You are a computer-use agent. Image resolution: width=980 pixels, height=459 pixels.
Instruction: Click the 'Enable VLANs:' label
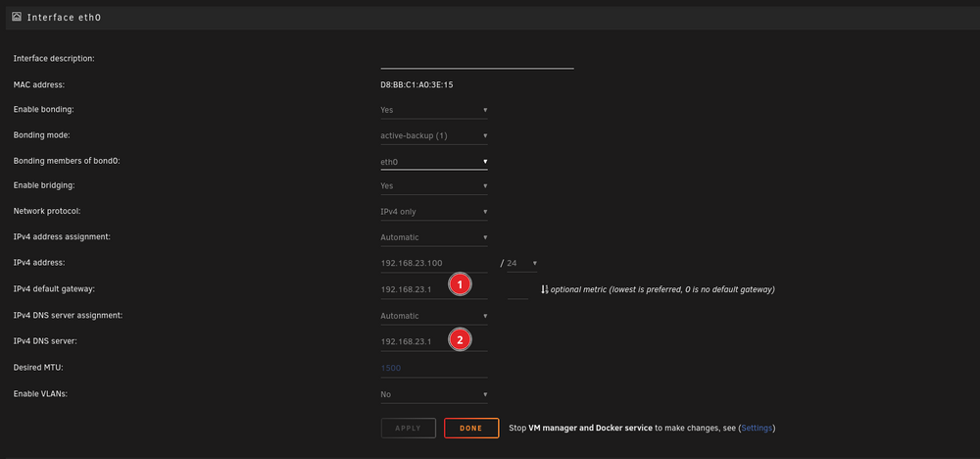tap(40, 394)
